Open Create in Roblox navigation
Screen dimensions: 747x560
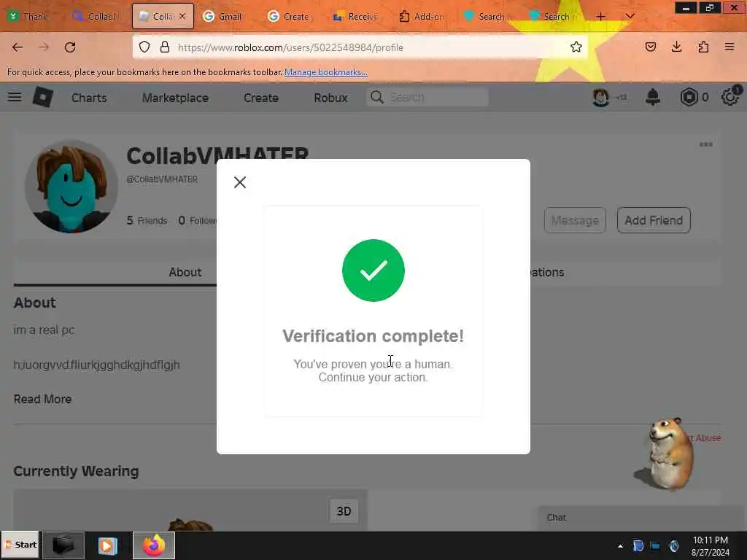[x=261, y=98]
